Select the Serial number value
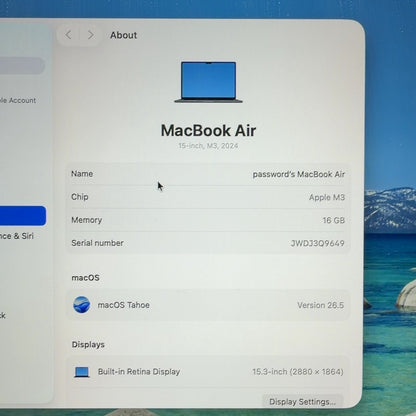This screenshot has width=416, height=416. coord(317,243)
